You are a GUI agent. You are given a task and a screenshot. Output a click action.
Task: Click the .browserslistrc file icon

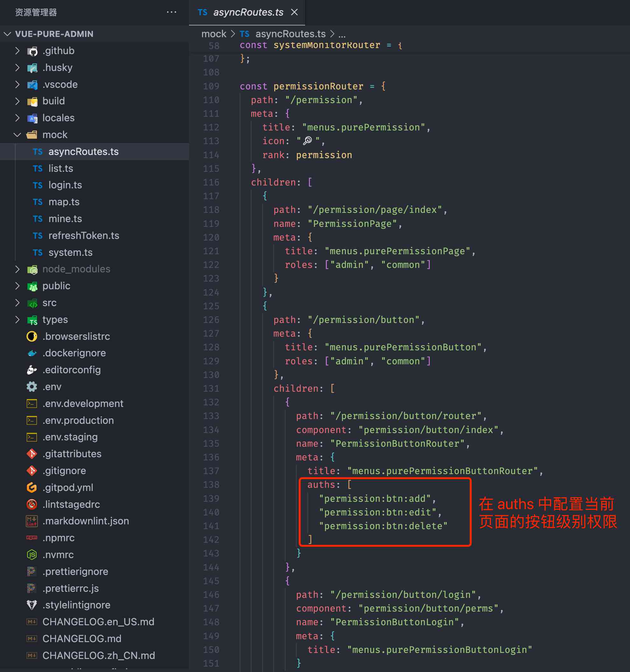point(32,336)
